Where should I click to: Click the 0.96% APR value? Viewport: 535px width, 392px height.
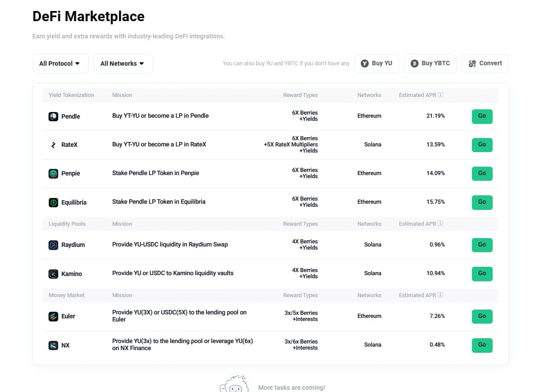pyautogui.click(x=437, y=245)
